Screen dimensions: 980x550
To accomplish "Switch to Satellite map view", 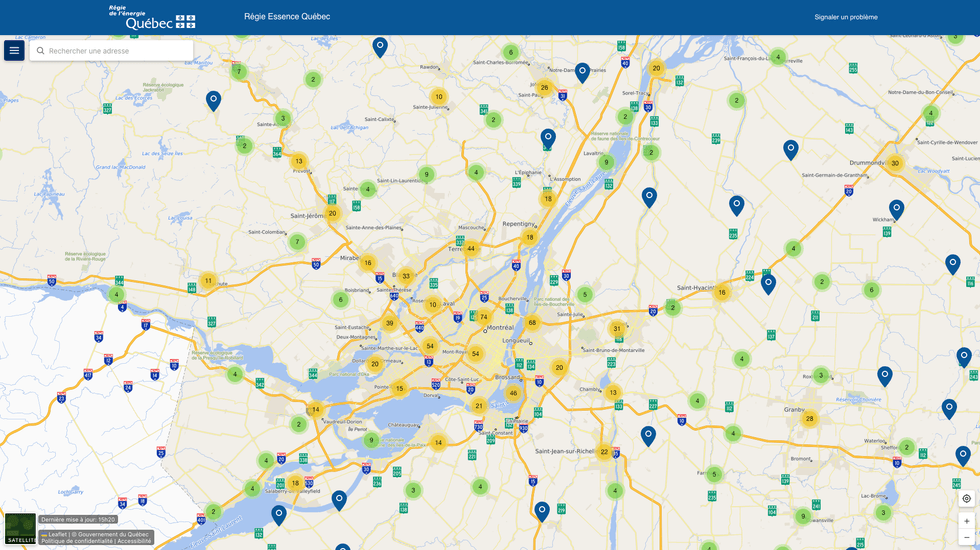I will point(20,528).
